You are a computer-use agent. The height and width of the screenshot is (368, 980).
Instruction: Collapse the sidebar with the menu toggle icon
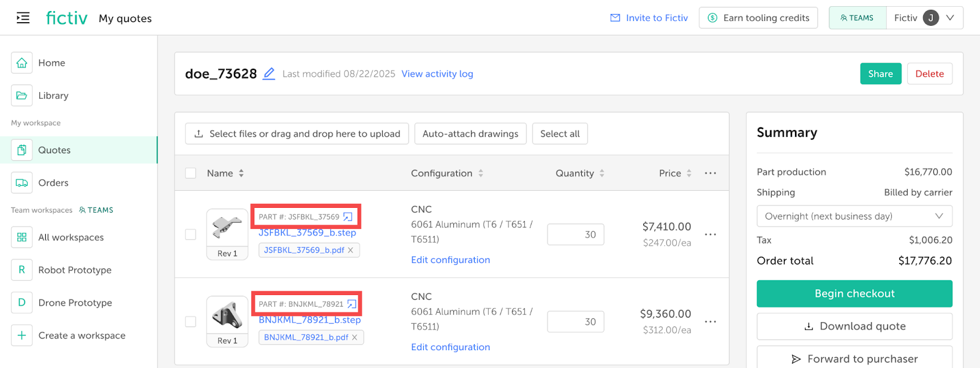[23, 18]
